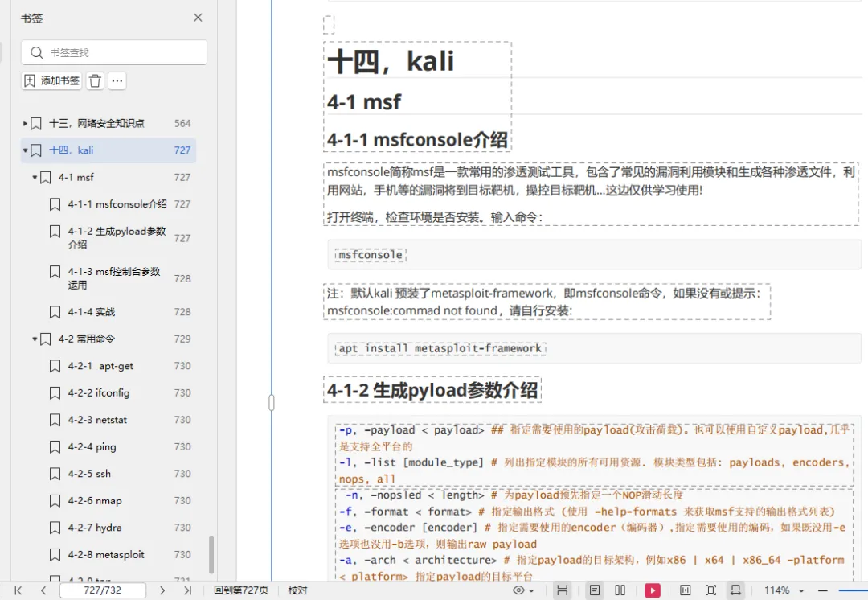868x600 pixels.
Task: Go to bookmark 4-2-2 ifconfig
Action: tap(99, 392)
